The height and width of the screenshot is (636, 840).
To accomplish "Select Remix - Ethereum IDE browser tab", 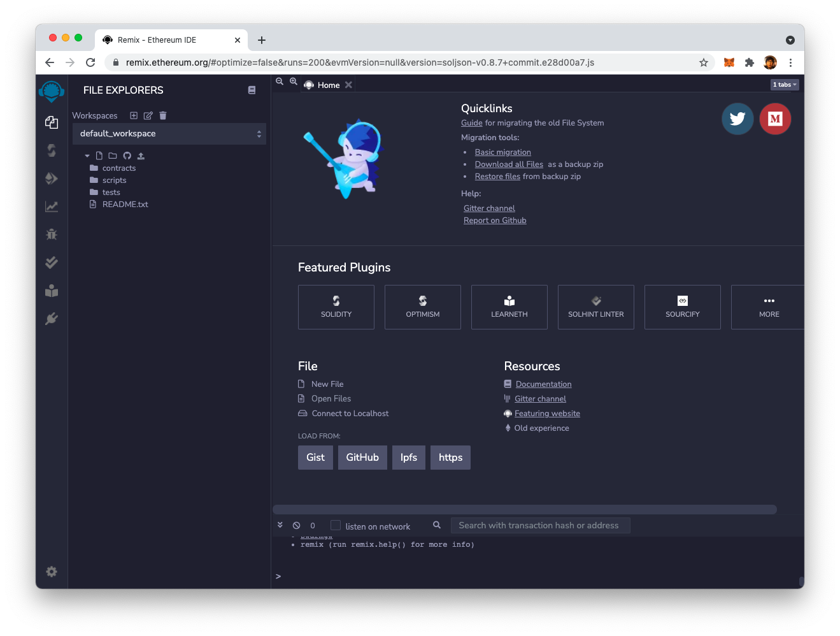I will click(171, 40).
